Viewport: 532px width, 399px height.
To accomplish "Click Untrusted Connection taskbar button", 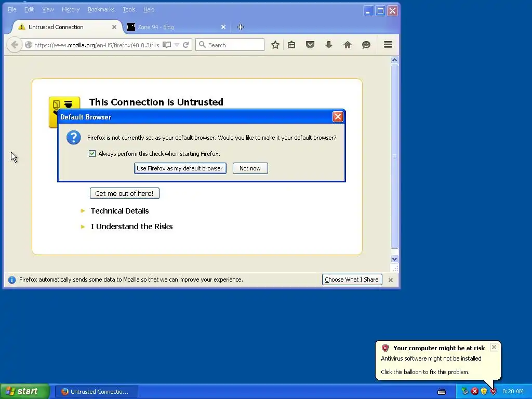I will click(96, 392).
